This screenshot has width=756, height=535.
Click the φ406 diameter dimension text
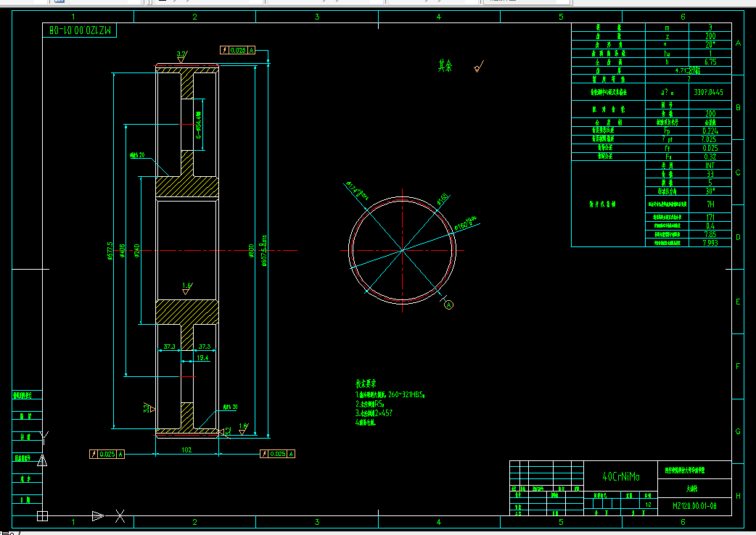(x=123, y=250)
